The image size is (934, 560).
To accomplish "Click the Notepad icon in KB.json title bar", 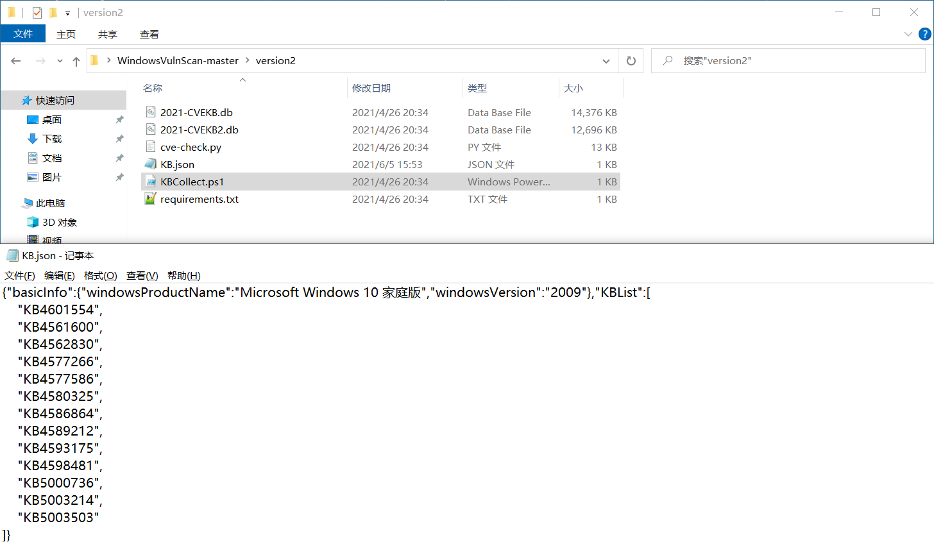I will pyautogui.click(x=12, y=255).
